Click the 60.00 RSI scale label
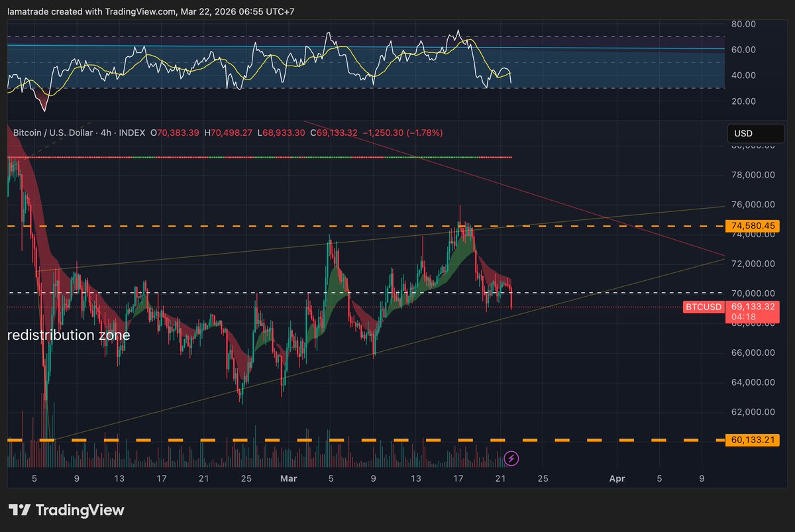Image resolution: width=795 pixels, height=532 pixels. tap(743, 50)
